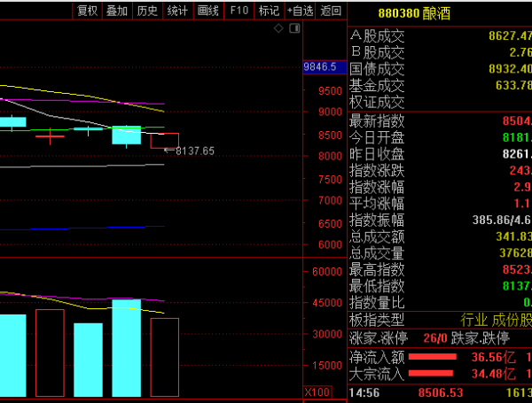Open the 叠加 overlay option
This screenshot has height=403, width=532.
pos(116,11)
